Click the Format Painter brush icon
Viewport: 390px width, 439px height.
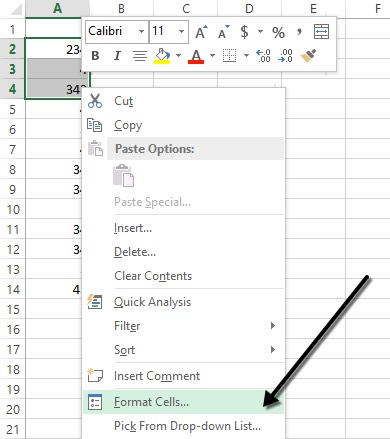pos(308,56)
